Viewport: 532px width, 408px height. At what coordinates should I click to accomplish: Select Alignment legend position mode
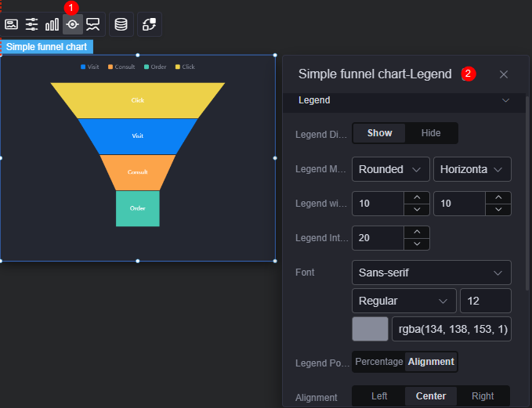431,362
